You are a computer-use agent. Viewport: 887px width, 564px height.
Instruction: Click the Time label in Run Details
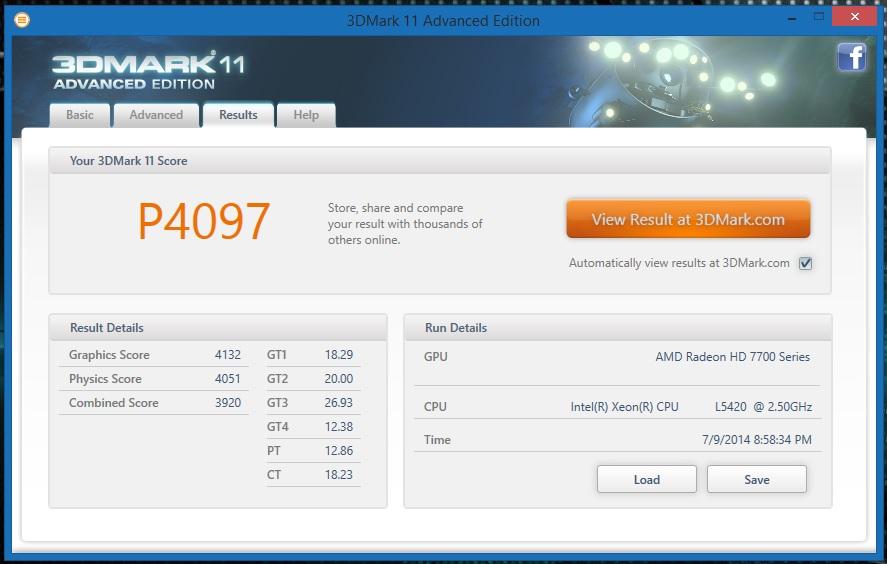click(437, 440)
